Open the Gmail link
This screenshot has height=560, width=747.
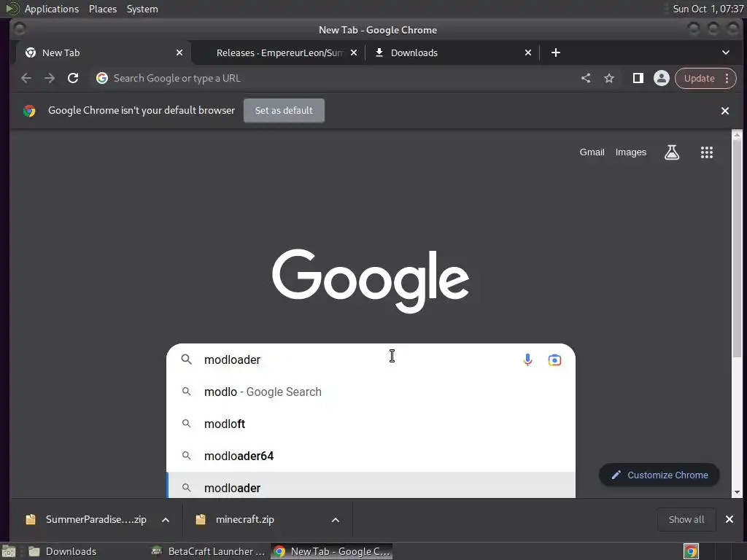592,152
